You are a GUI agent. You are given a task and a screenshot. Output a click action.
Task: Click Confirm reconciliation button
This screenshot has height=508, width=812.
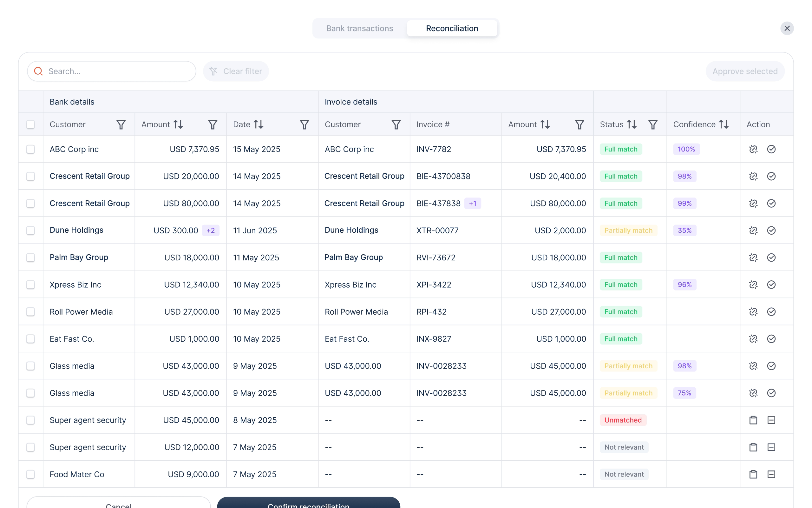pos(309,503)
